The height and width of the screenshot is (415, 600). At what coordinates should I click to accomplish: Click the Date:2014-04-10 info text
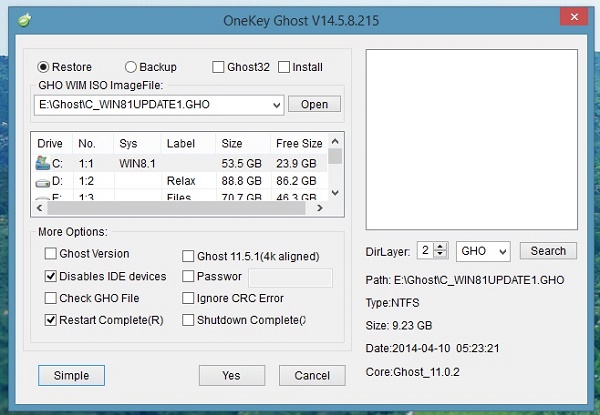[432, 348]
